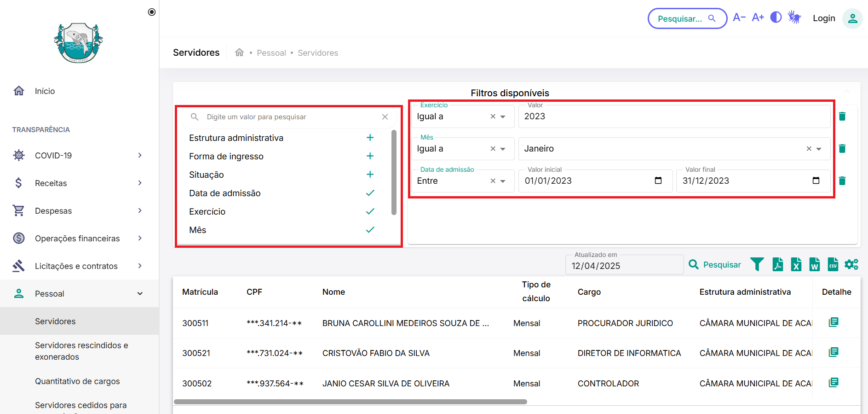Viewport: 868px width, 414px height.
Task: Open the Mês value dropdown showing Janeiro
Action: (x=818, y=149)
